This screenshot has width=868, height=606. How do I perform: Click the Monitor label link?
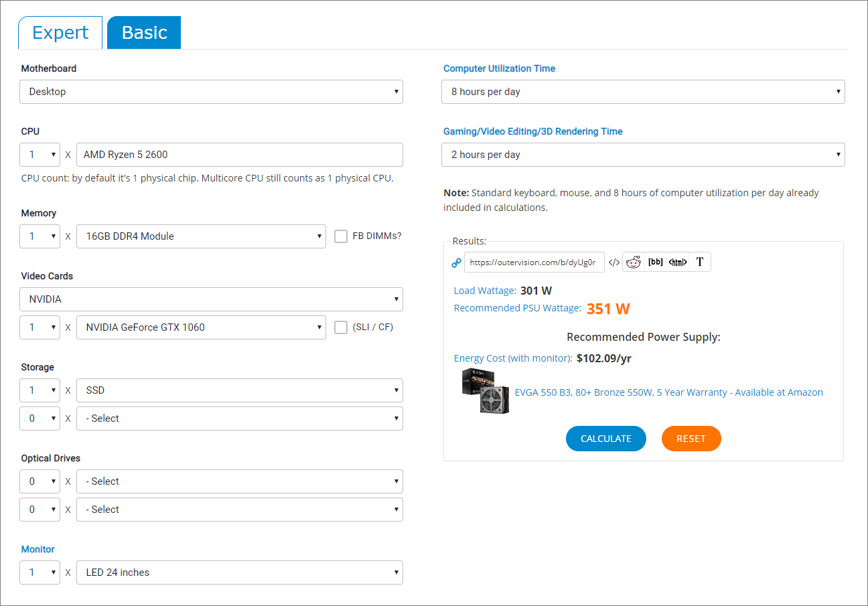point(38,549)
